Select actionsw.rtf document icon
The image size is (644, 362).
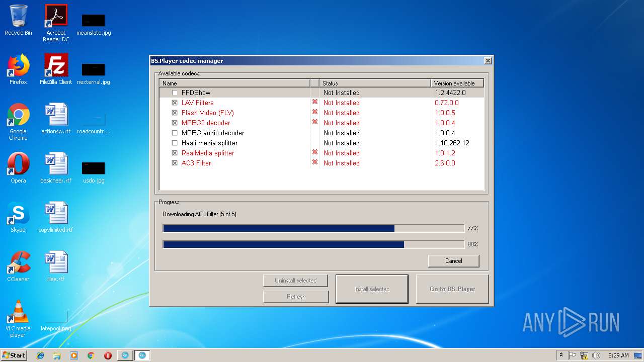click(x=56, y=119)
